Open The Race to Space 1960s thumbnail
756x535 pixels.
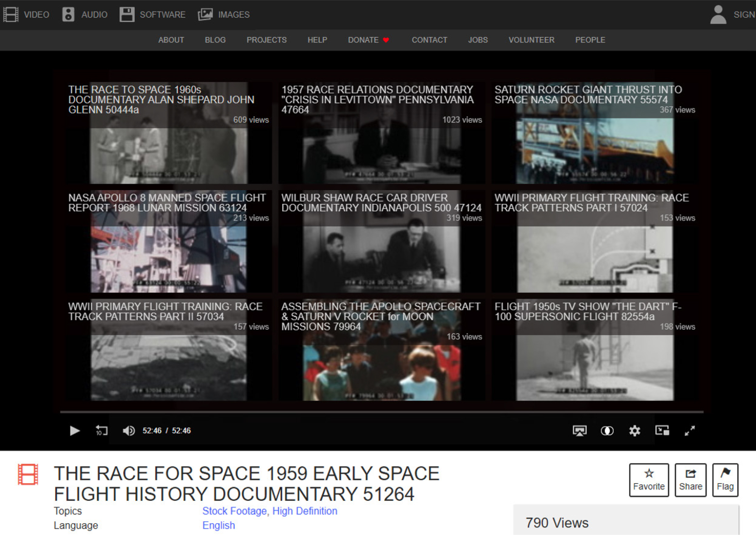[x=169, y=133]
